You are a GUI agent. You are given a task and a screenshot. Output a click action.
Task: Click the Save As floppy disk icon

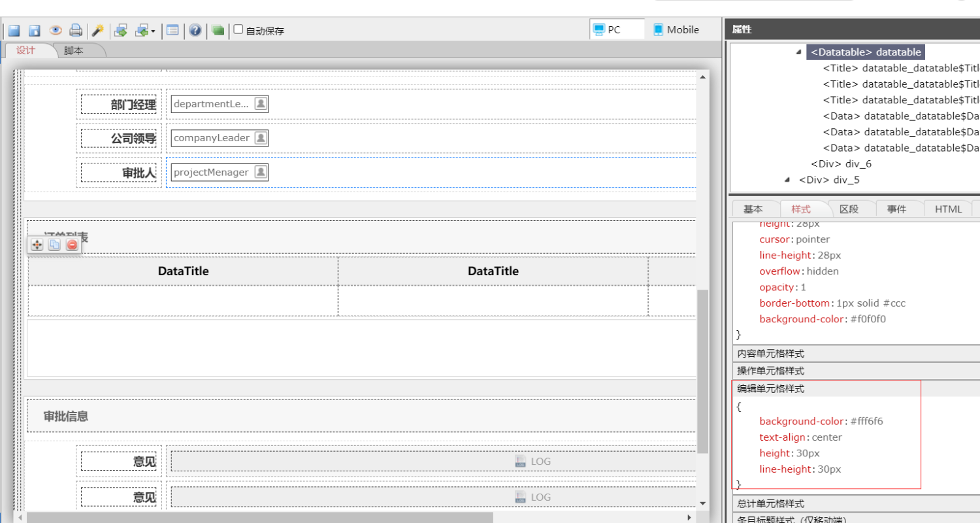(35, 30)
